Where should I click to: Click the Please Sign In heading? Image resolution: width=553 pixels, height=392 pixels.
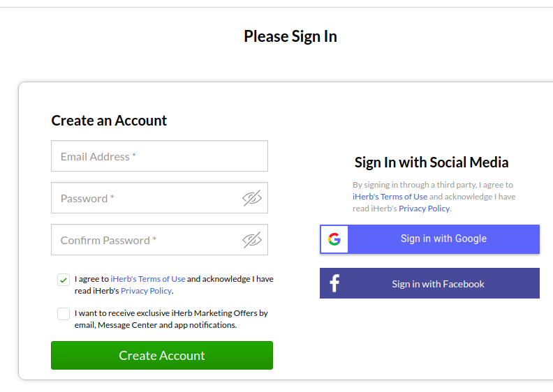290,36
